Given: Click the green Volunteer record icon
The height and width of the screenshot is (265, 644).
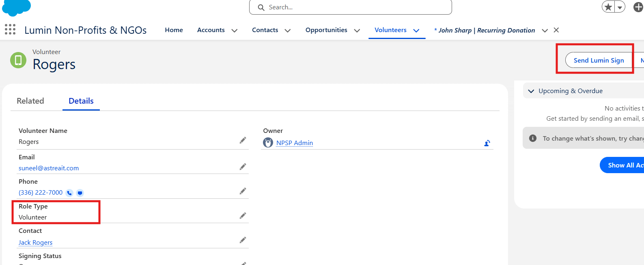Looking at the screenshot, I should tap(18, 60).
